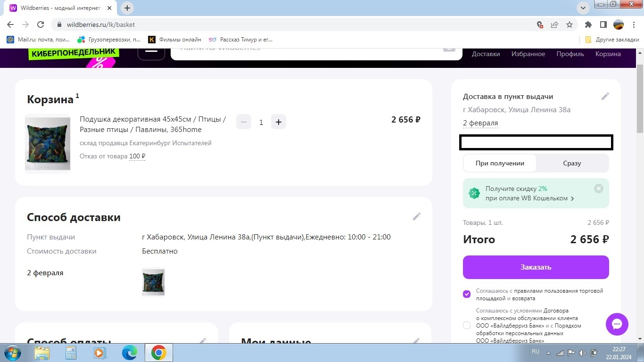Reload the Wildberries page

(41, 25)
